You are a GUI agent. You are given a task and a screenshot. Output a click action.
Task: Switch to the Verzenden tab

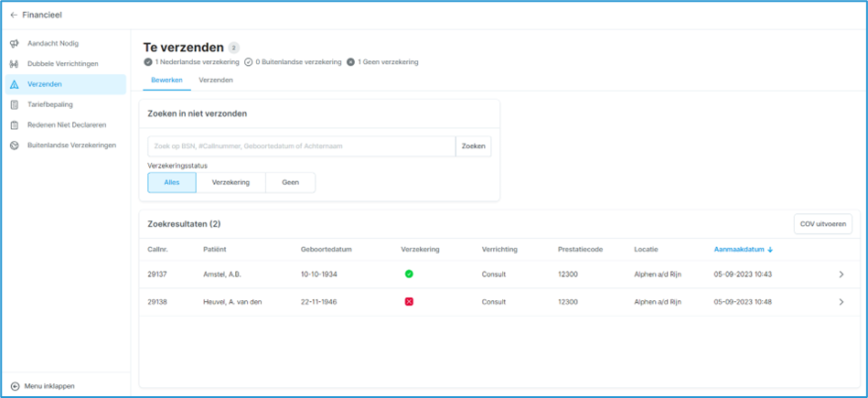(x=216, y=81)
